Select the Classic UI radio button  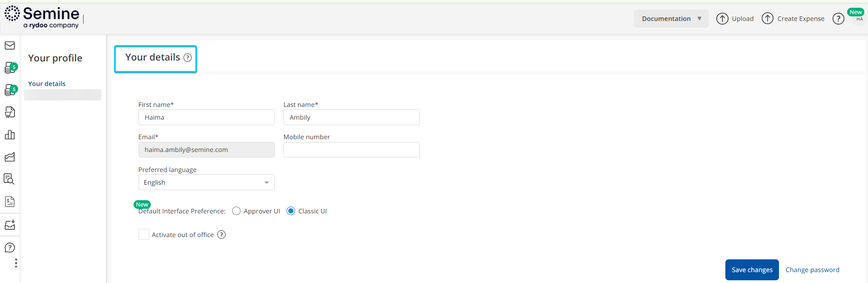(x=291, y=211)
